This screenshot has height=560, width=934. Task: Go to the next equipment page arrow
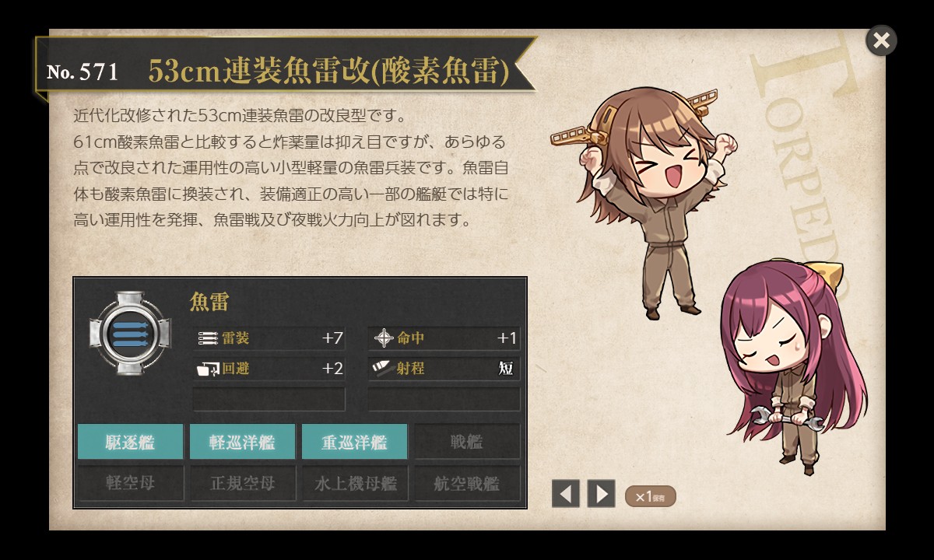(x=601, y=494)
